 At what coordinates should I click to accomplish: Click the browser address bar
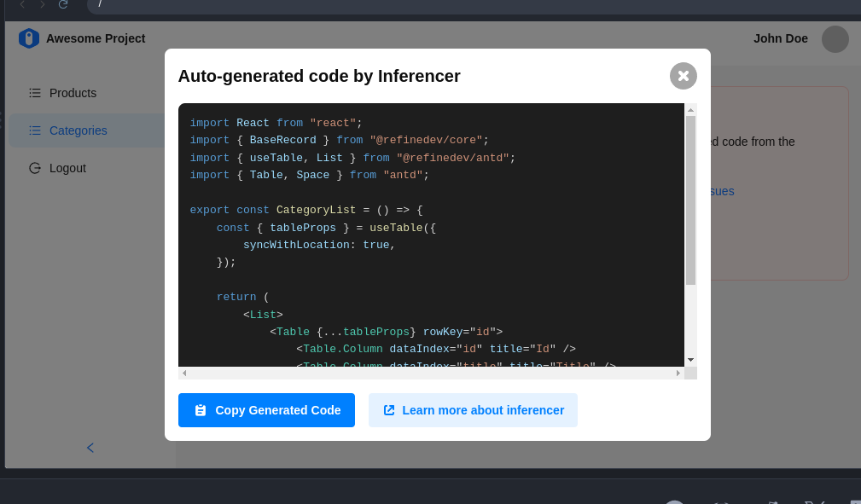[x=474, y=5]
